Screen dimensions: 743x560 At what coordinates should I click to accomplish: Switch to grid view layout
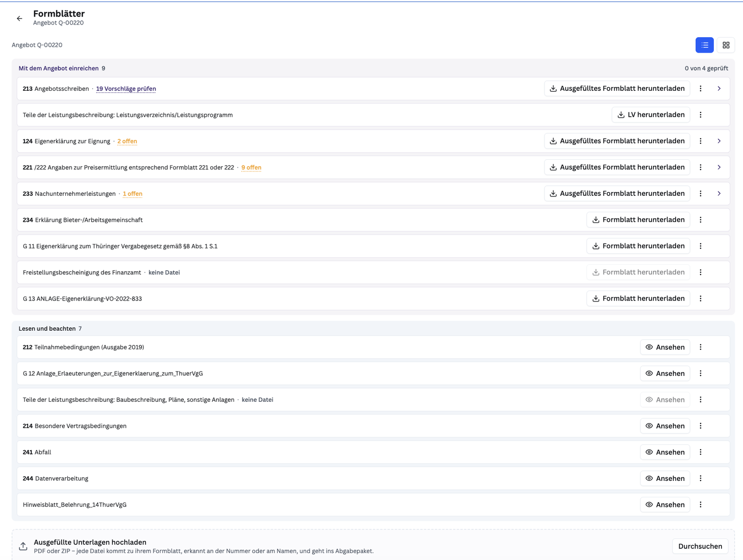(726, 45)
